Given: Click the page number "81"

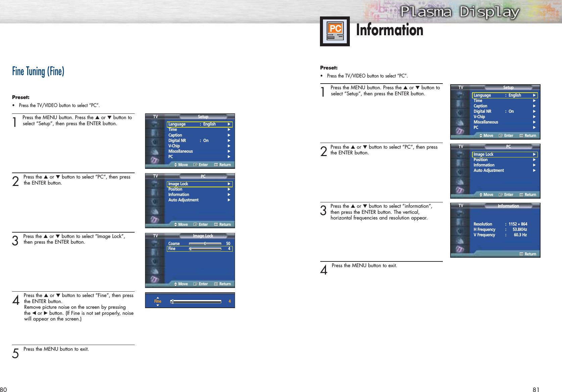Looking at the screenshot, I should click(x=536, y=389).
